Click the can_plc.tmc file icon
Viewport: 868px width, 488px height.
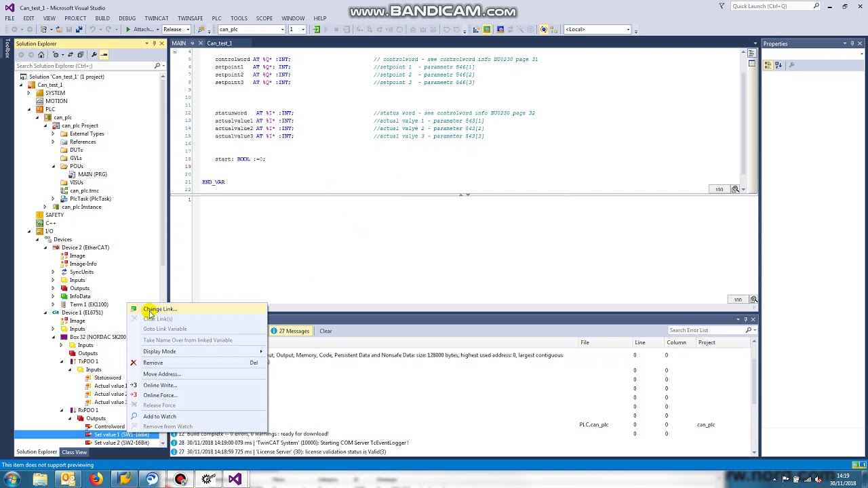(x=64, y=190)
